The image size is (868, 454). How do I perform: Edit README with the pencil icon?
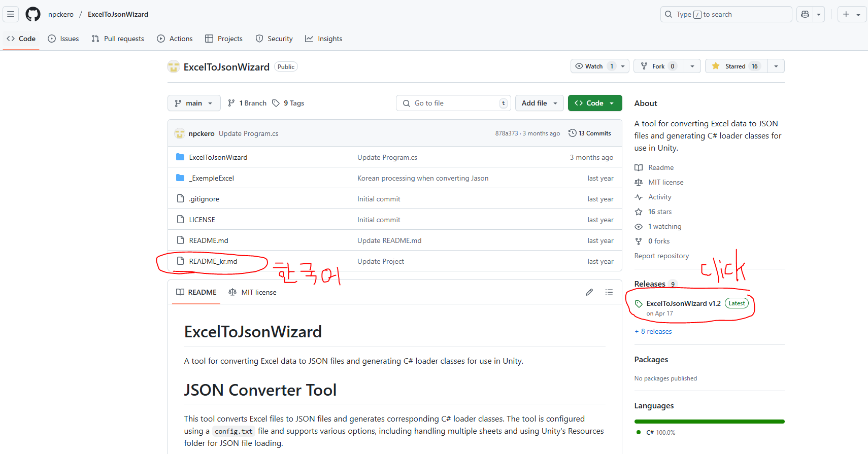(x=589, y=292)
